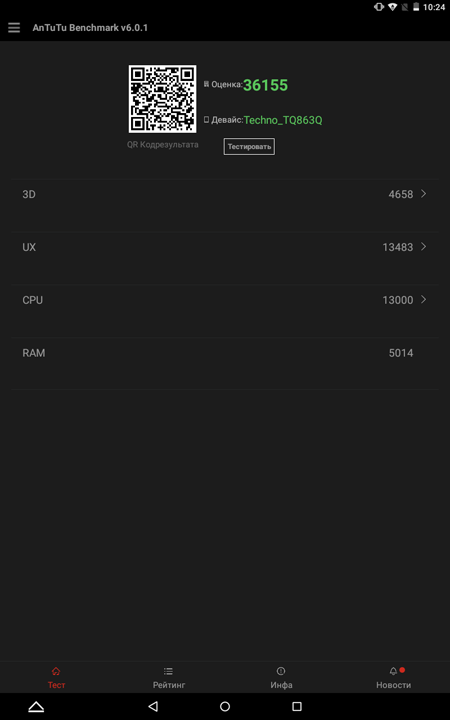Open the RAM score row
This screenshot has height=720, width=450.
point(225,353)
